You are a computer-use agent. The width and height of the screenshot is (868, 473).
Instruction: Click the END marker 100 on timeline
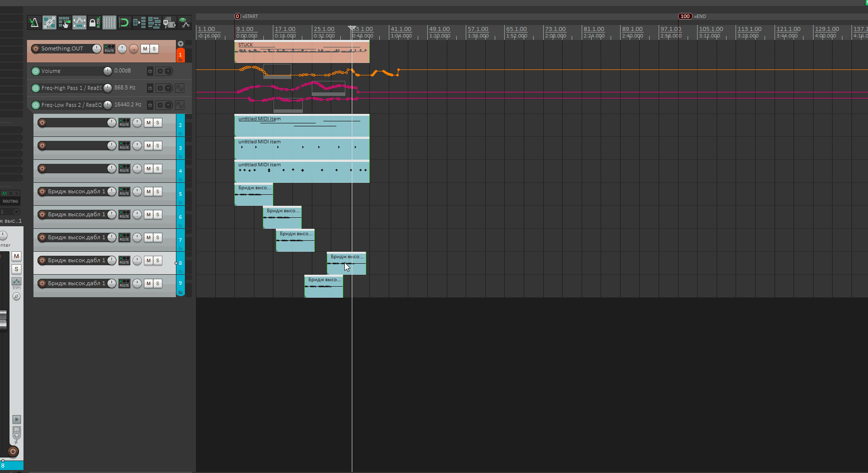pyautogui.click(x=685, y=16)
